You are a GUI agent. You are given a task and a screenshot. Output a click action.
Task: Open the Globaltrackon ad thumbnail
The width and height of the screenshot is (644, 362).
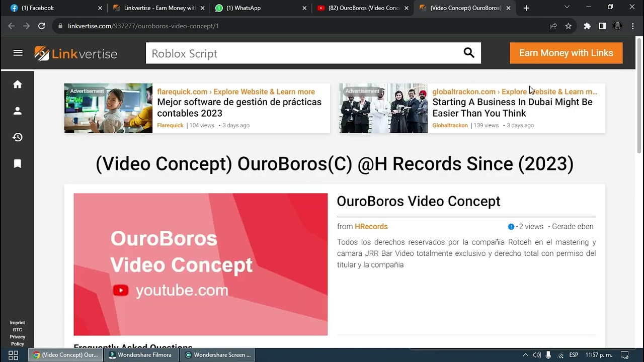click(383, 108)
